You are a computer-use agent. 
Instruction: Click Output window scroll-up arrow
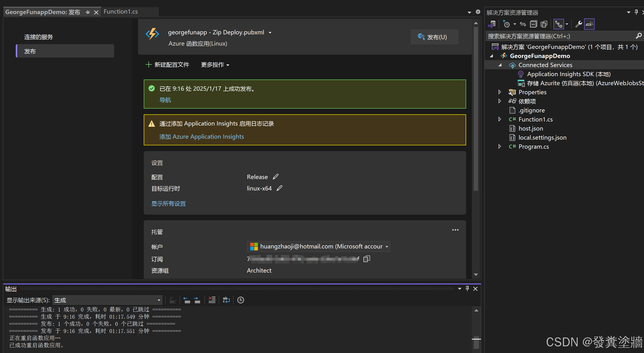[x=476, y=310]
